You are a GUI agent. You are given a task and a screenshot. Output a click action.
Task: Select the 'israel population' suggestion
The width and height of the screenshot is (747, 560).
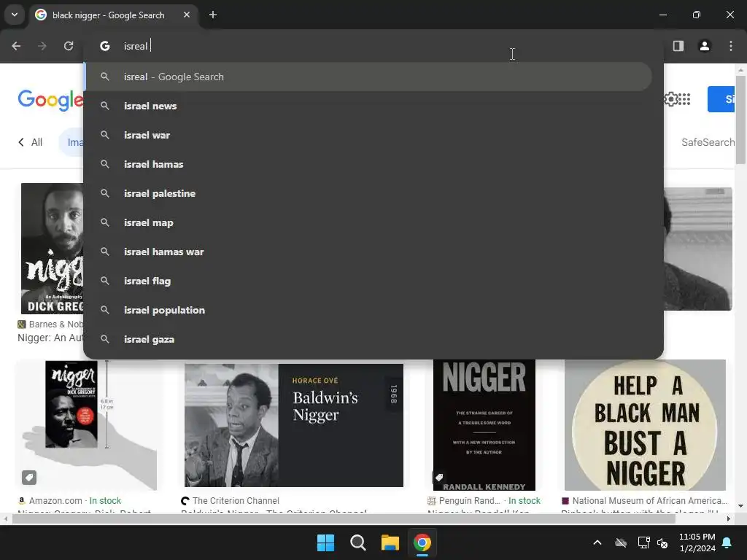(x=368, y=310)
